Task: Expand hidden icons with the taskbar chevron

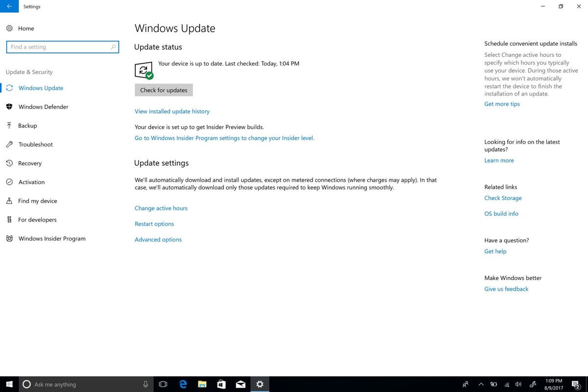Action: click(481, 384)
